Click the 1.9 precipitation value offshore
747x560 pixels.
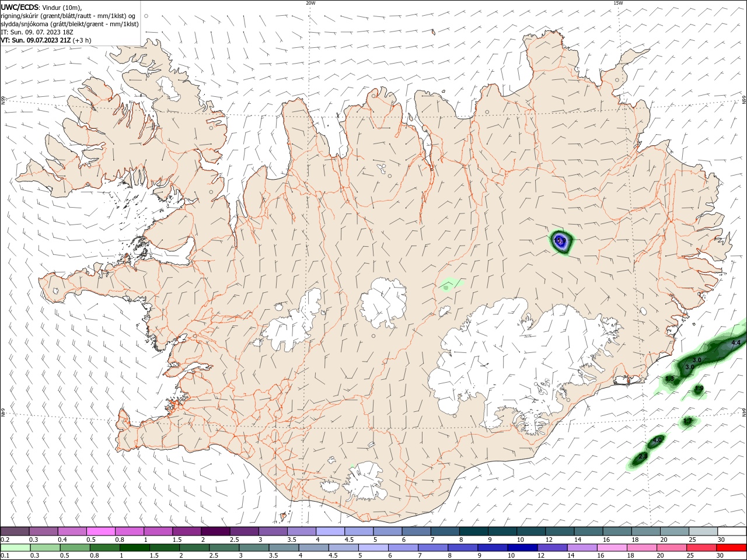click(x=699, y=388)
